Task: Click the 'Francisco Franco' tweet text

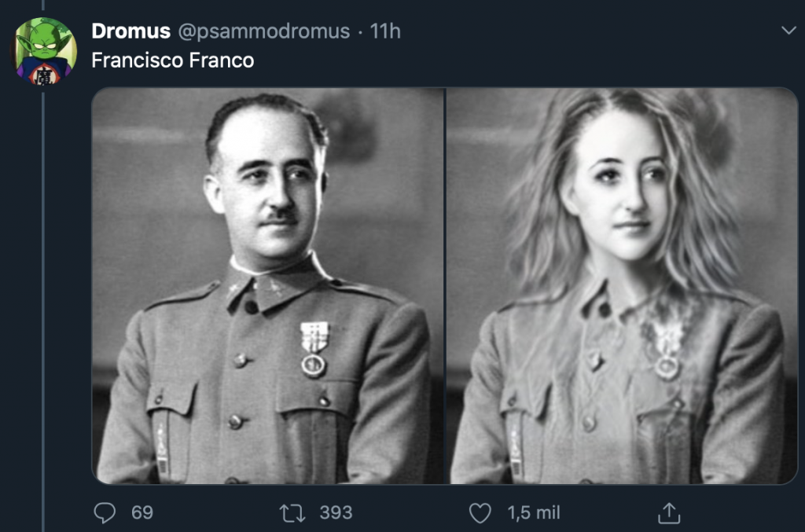Action: (173, 61)
